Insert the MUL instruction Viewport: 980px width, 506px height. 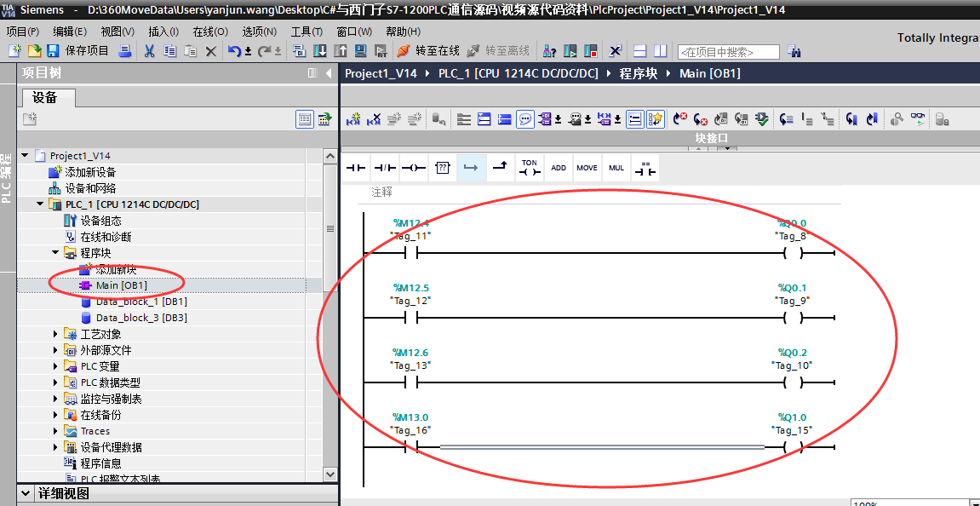click(616, 168)
